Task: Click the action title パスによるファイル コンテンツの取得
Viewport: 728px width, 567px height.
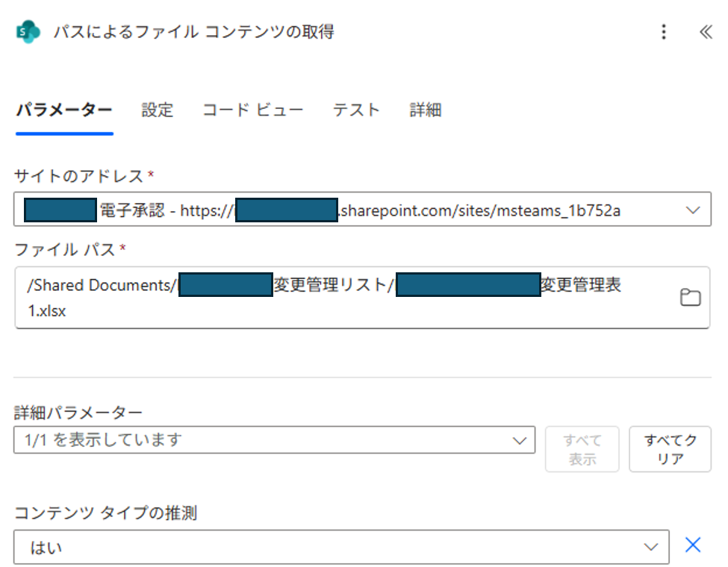Action: pyautogui.click(x=193, y=32)
